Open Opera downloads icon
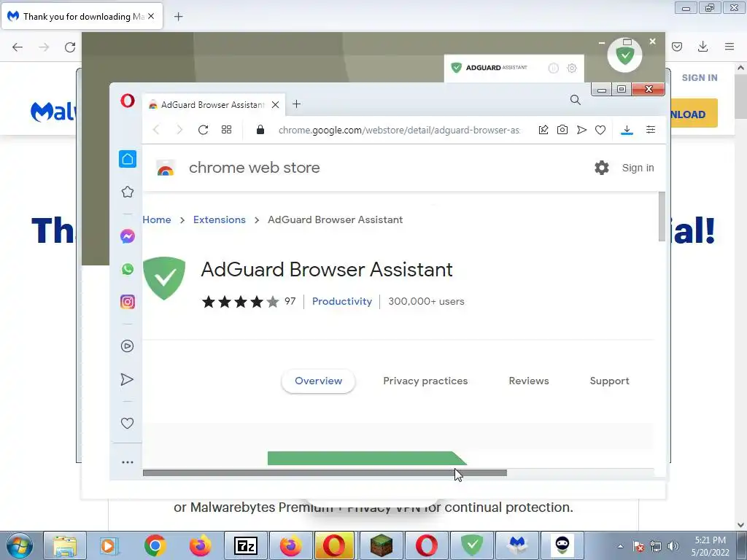Screen dimensions: 747x560 tap(627, 130)
